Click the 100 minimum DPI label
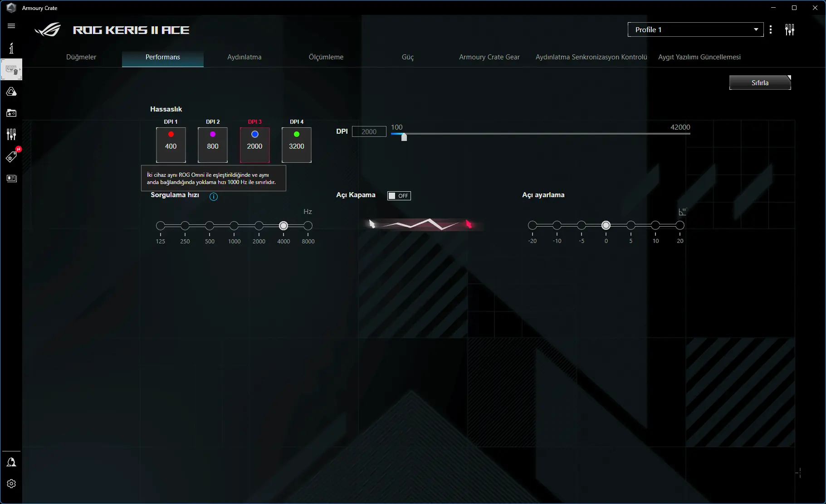 pos(397,127)
